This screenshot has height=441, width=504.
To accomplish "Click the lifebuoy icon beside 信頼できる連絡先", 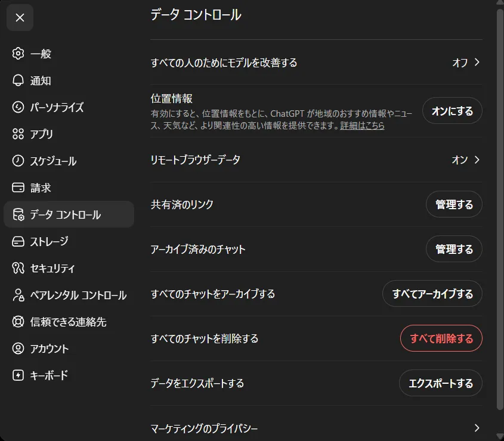I will pos(18,322).
